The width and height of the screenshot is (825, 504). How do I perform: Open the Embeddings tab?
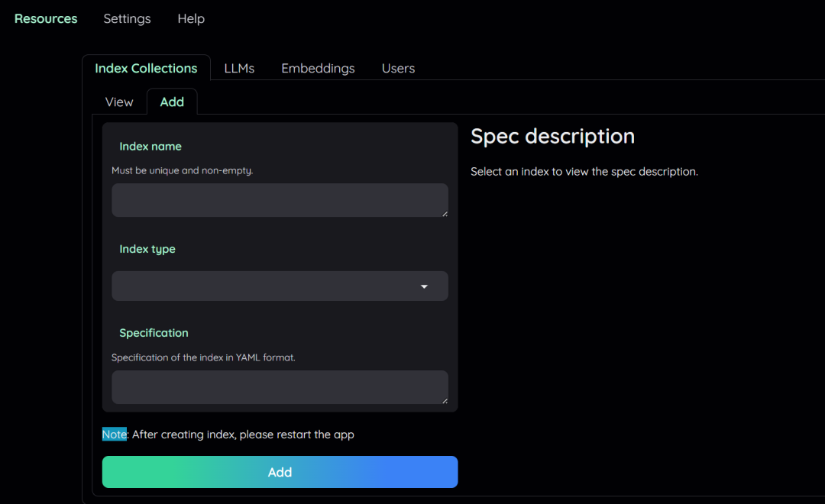click(318, 69)
